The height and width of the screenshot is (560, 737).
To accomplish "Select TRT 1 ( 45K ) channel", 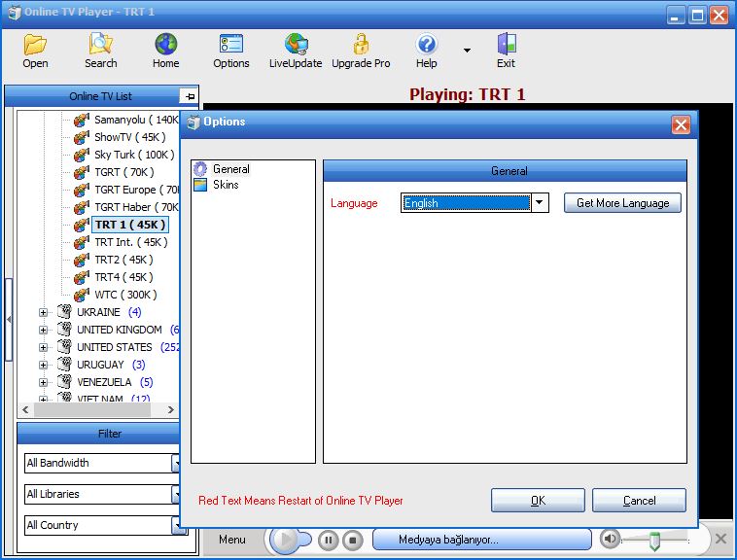I will click(x=130, y=225).
